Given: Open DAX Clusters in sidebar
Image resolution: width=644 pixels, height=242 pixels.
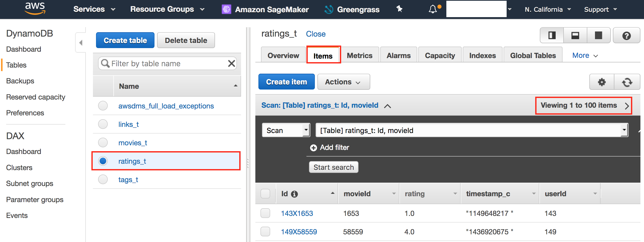Looking at the screenshot, I should tap(19, 168).
